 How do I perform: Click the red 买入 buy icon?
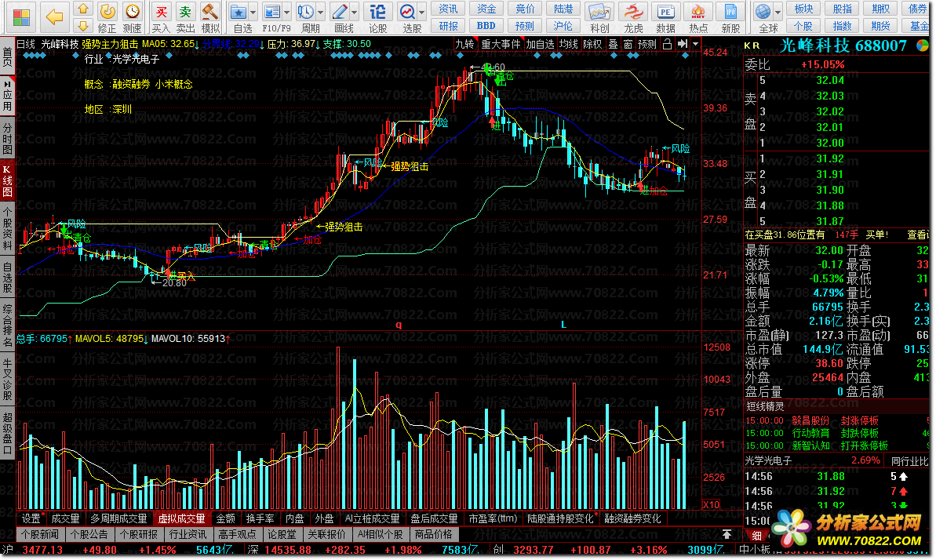tap(161, 11)
